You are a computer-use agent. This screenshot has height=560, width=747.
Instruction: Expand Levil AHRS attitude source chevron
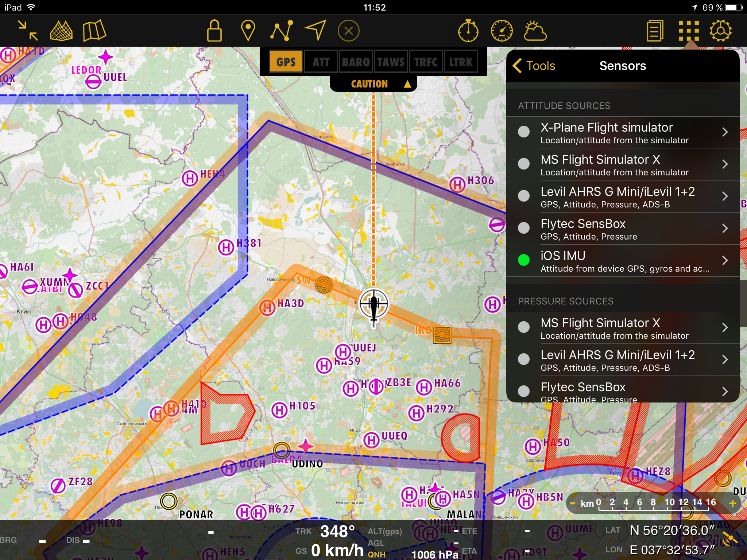click(x=725, y=196)
